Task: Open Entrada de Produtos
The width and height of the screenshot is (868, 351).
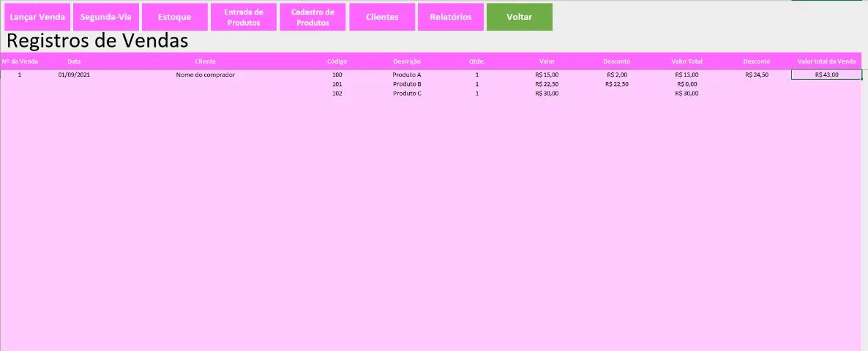Action: click(244, 17)
